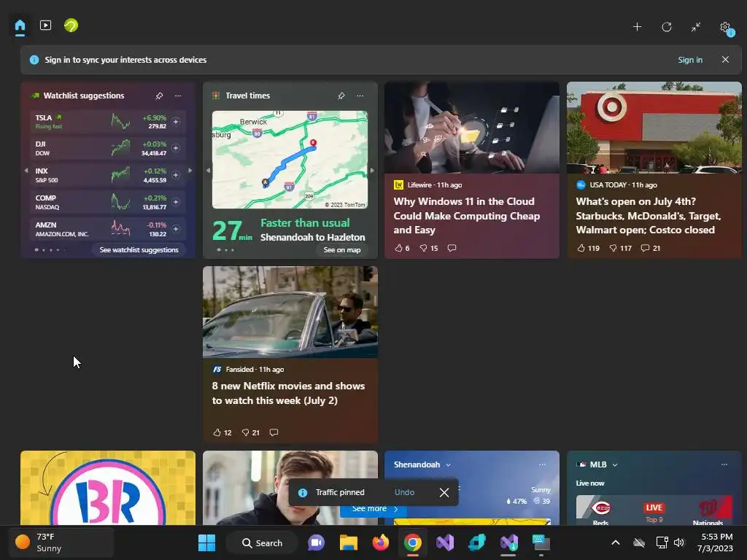Click the Travel times map
This screenshot has height=560, width=747.
(290, 160)
